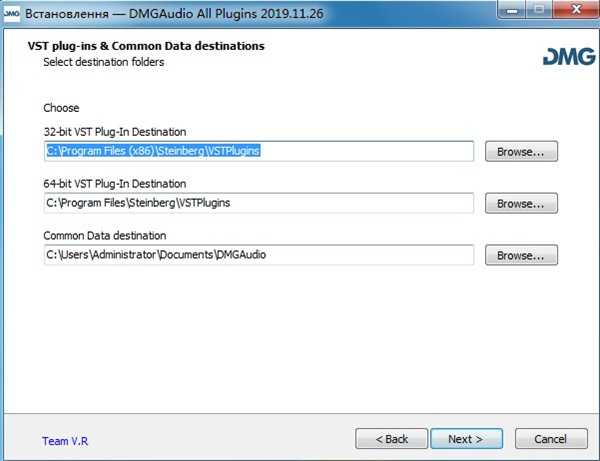Click the 'Choose' text
The width and height of the screenshot is (600, 461).
pos(61,108)
